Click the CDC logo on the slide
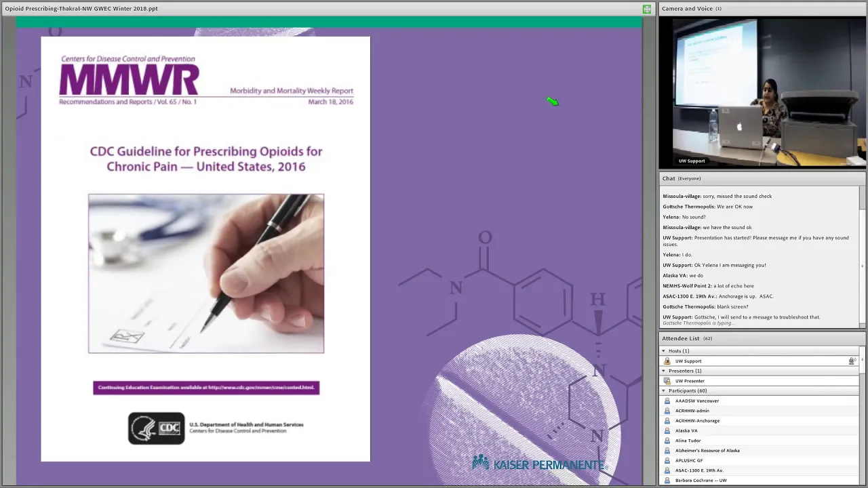Screen dimensions: 868x488 point(157,428)
